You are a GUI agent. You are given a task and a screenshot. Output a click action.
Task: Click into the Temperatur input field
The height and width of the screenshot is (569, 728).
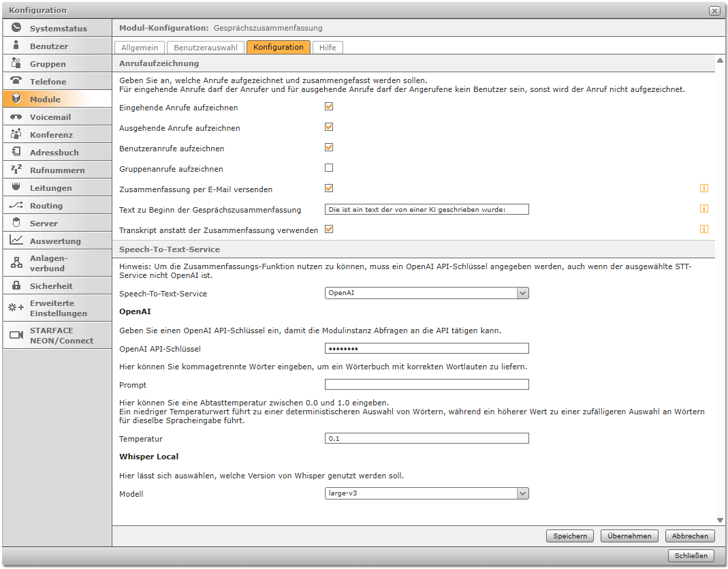point(426,438)
